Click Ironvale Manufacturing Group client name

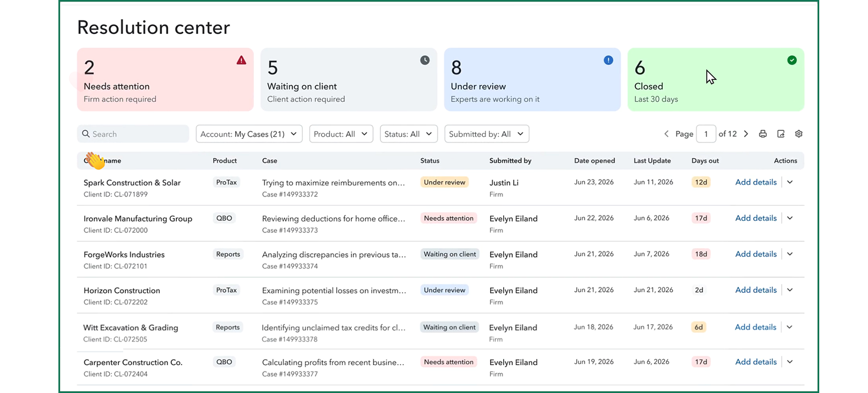pos(138,219)
